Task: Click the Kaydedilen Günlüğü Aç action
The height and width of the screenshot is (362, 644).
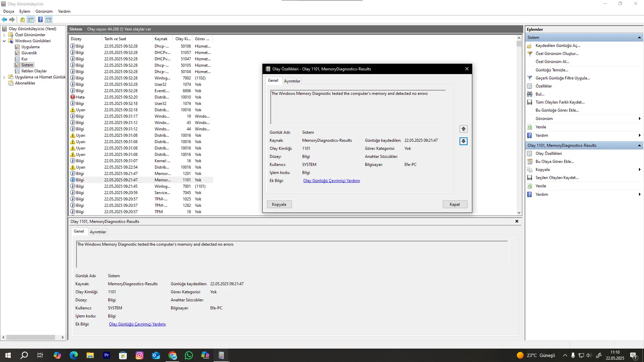Action: tap(557, 46)
